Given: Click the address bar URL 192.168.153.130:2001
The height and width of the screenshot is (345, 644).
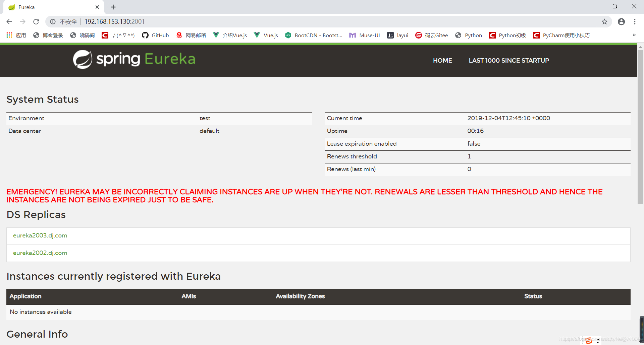Looking at the screenshot, I should pyautogui.click(x=114, y=22).
